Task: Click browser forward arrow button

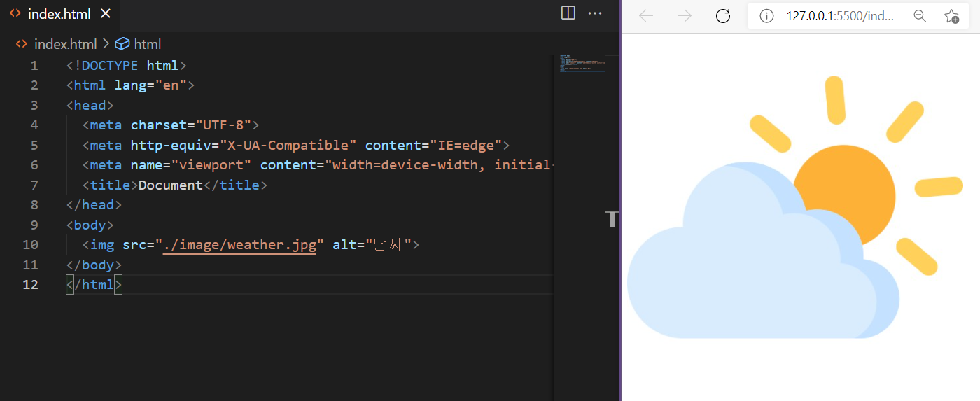Action: [x=685, y=16]
